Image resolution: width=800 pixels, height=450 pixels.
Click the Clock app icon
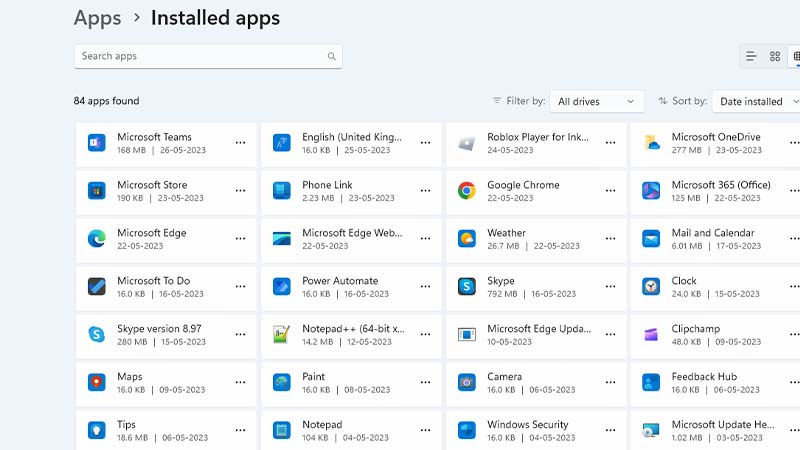651,287
